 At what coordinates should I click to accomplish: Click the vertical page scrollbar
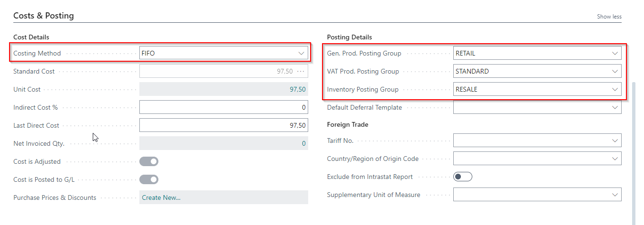(x=633, y=152)
